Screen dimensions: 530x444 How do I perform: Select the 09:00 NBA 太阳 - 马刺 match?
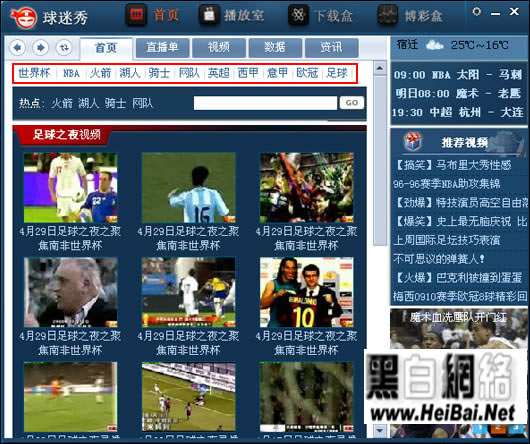click(458, 75)
